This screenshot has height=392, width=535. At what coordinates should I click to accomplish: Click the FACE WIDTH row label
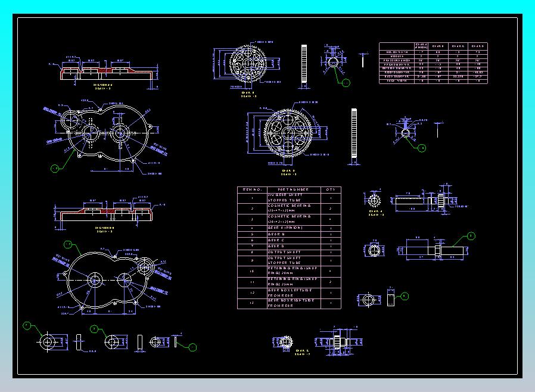click(397, 81)
